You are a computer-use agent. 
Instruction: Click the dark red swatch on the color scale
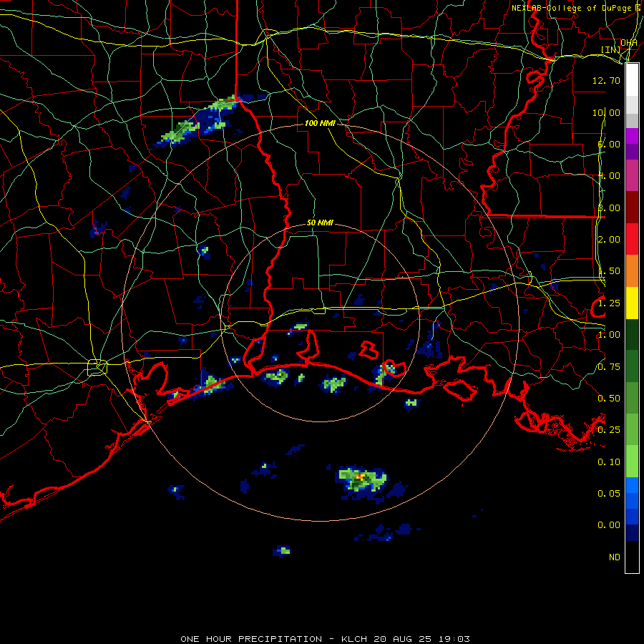point(632,208)
